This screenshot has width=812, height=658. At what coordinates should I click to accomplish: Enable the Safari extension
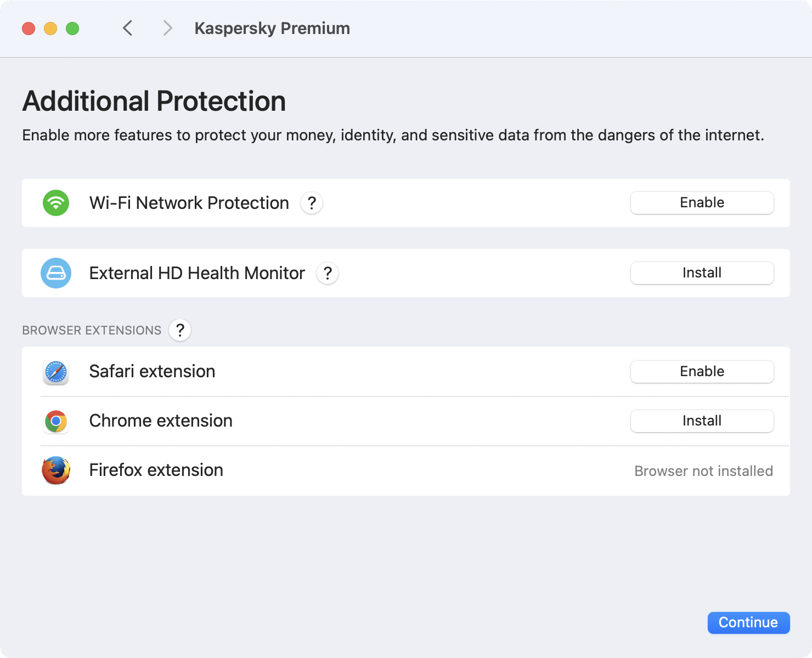tap(702, 371)
